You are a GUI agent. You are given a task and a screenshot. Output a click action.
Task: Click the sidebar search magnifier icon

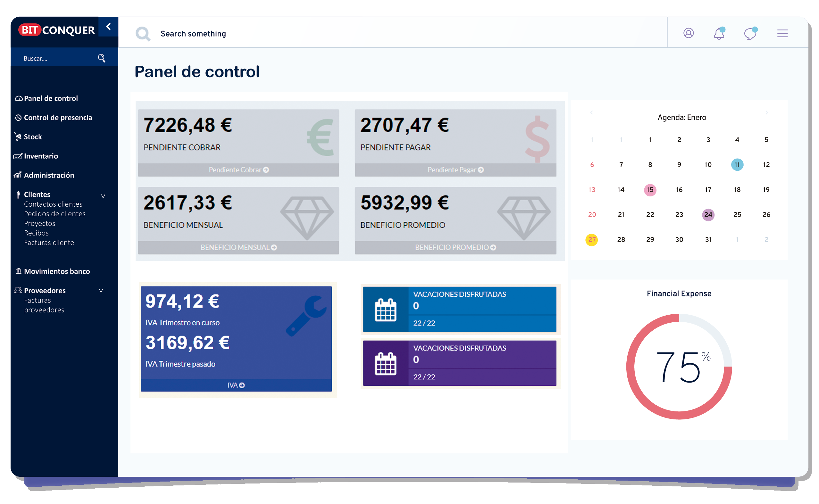pos(101,58)
